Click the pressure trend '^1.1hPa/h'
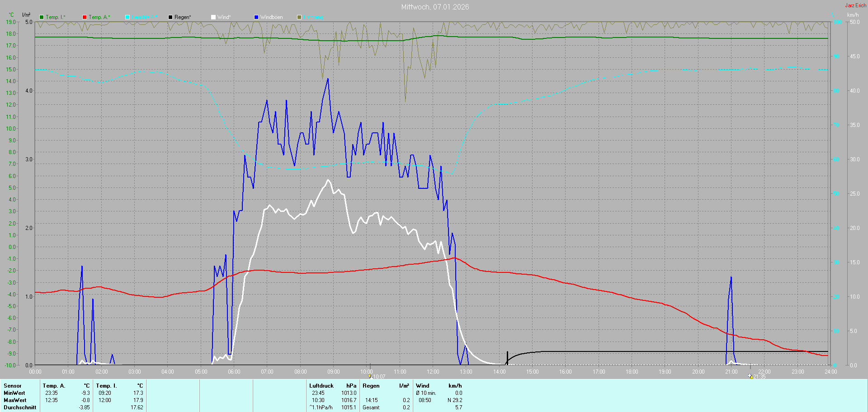This screenshot has height=412, width=868. [321, 407]
